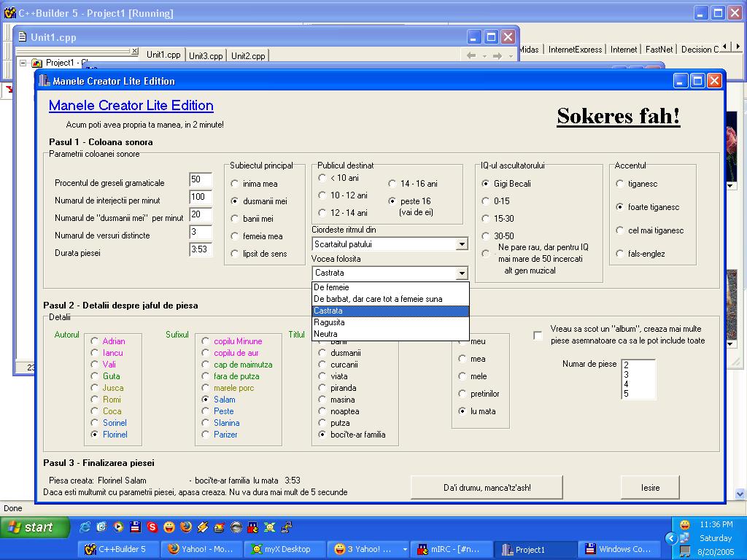This screenshot has width=747, height=560.
Task: Switch to the Unit3.cpp tab
Action: [206, 55]
